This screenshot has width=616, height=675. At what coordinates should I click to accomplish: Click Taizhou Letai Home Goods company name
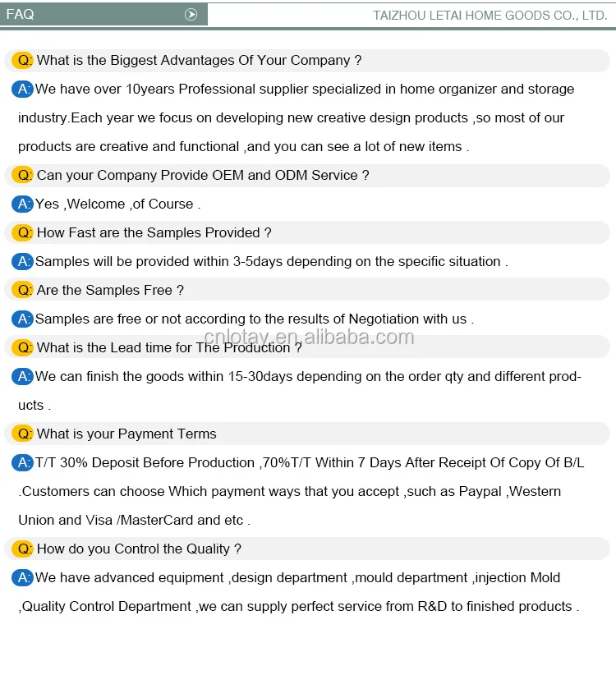(490, 16)
